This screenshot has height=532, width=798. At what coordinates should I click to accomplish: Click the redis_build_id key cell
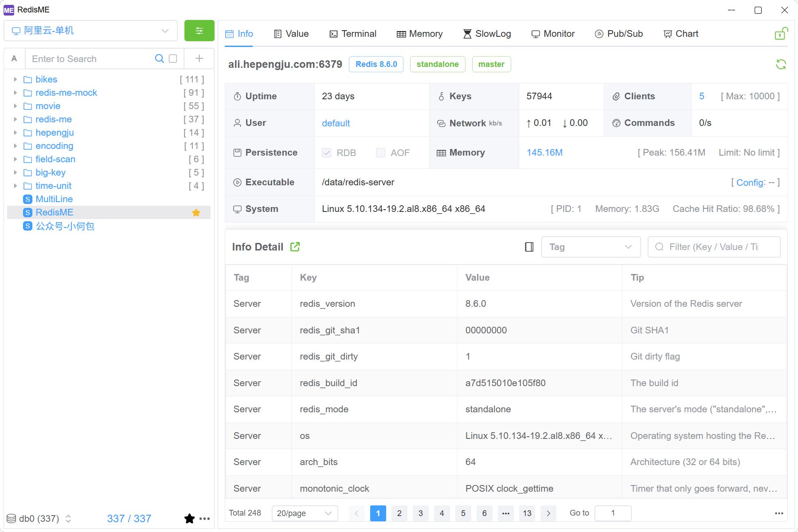point(374,383)
